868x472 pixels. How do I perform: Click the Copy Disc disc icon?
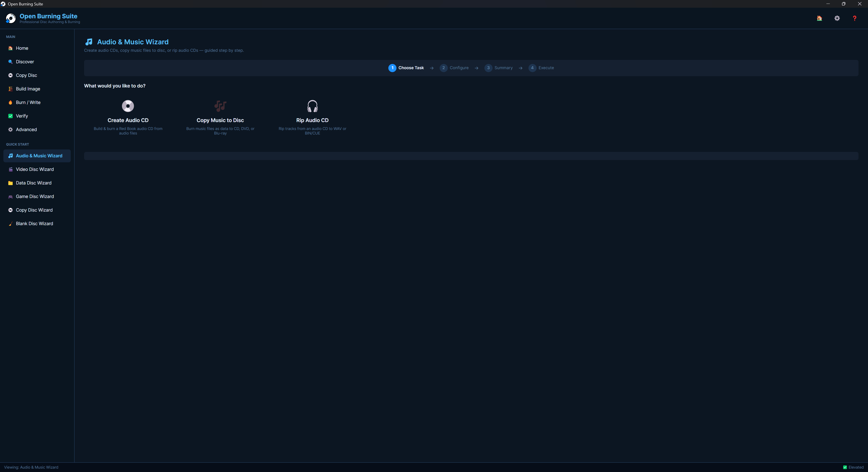click(x=10, y=75)
